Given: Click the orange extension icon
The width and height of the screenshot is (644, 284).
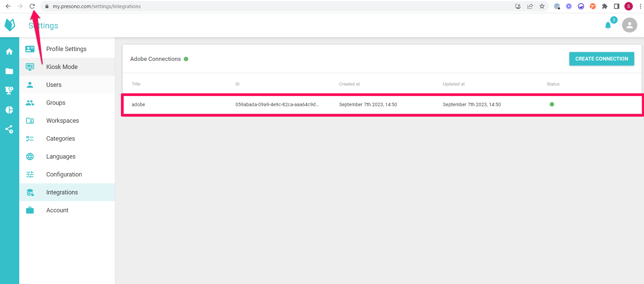Looking at the screenshot, I should click(593, 6).
